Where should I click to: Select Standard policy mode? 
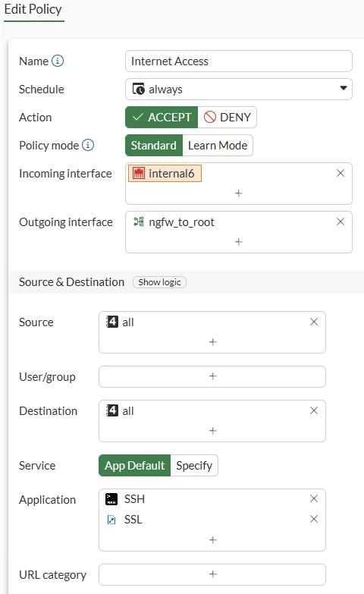tap(154, 145)
